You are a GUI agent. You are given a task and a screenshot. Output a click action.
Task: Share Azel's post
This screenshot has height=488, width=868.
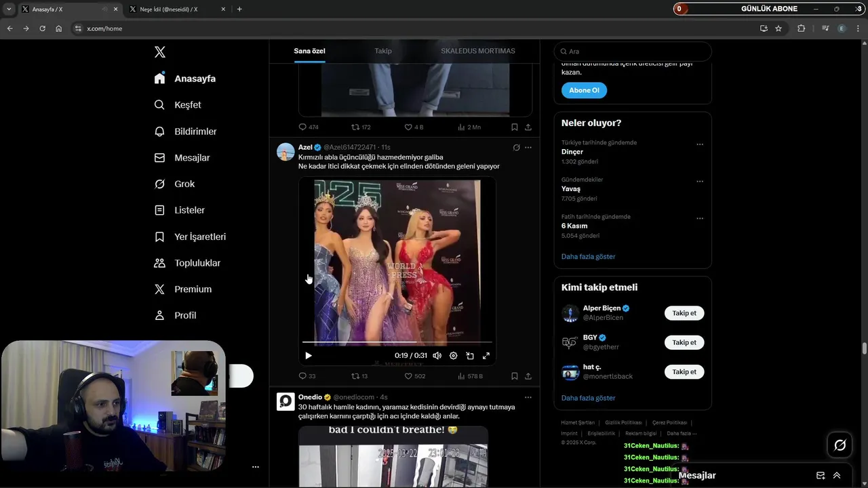(528, 376)
